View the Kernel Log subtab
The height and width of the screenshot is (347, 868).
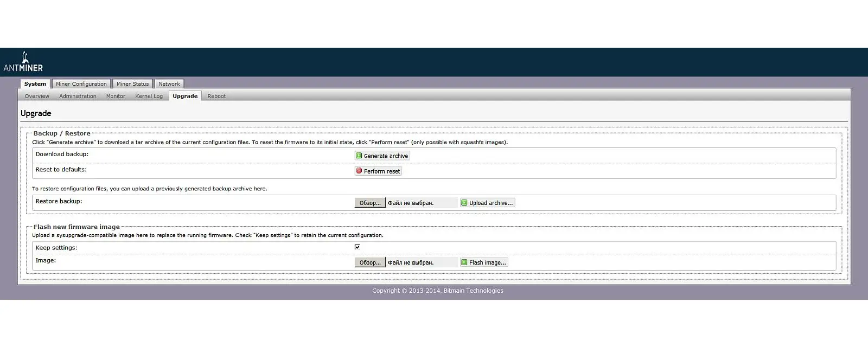[149, 96]
